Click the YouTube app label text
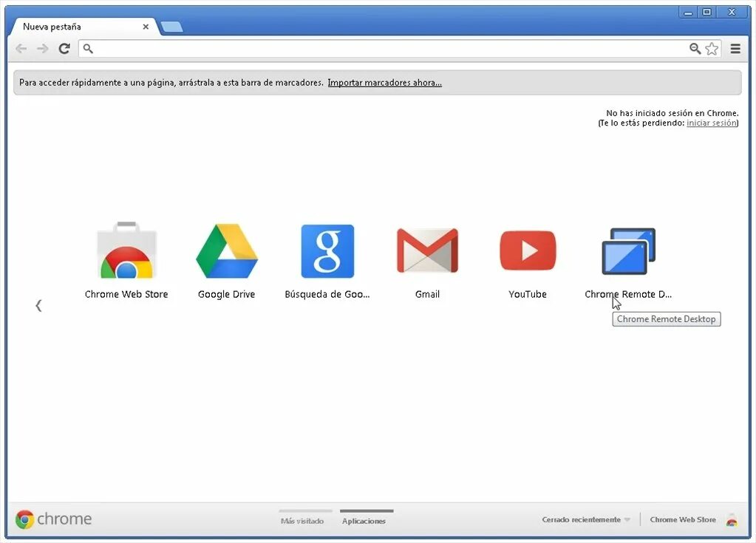 (528, 294)
